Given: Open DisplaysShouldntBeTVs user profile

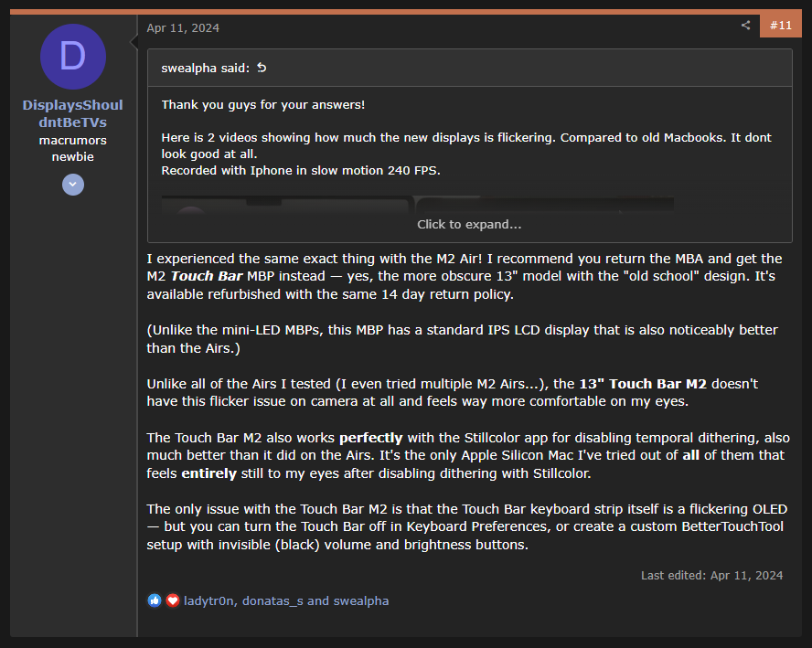Looking at the screenshot, I should coord(73,113).
